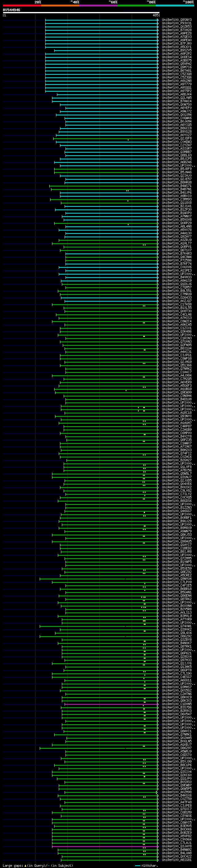Image resolution: width=197 pixels, height=868 pixels.
Task: Click label UniRef100_B7FJR0
Action: click(177, 43)
